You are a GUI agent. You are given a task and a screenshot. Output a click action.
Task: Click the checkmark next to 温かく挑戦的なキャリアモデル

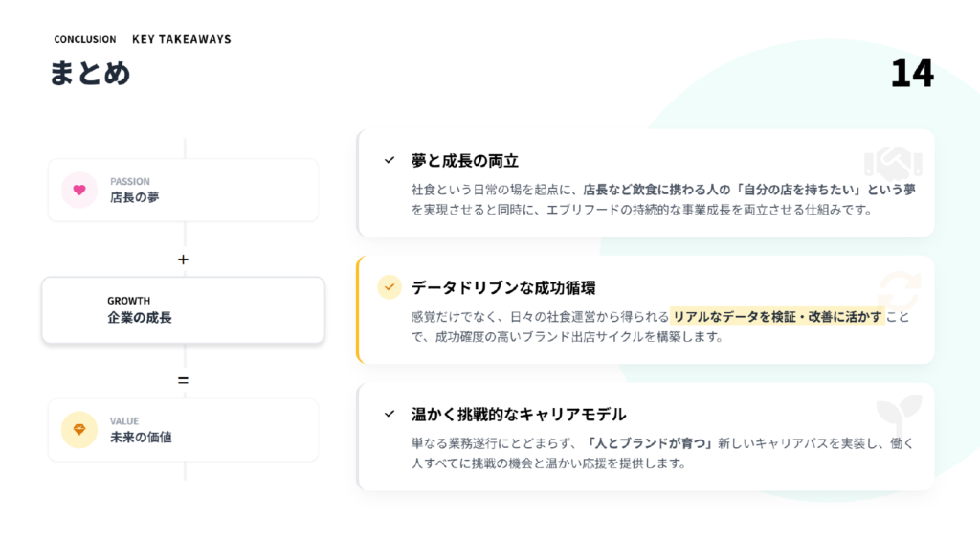coord(390,414)
